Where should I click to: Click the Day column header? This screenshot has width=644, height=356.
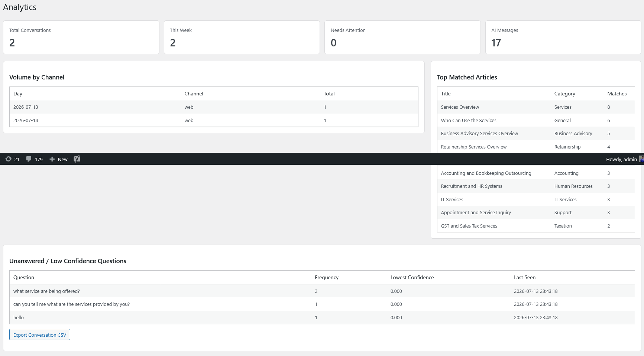(18, 94)
